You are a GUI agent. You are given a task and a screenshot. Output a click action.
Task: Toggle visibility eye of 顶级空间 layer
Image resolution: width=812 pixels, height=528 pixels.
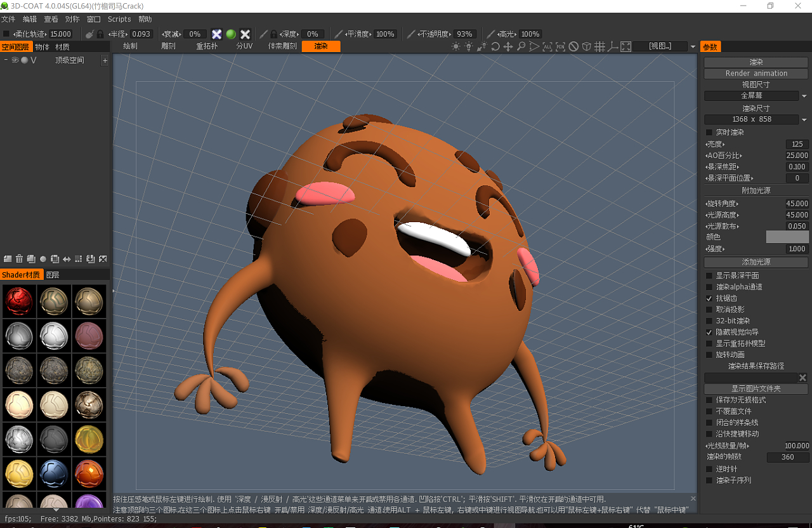[15, 60]
